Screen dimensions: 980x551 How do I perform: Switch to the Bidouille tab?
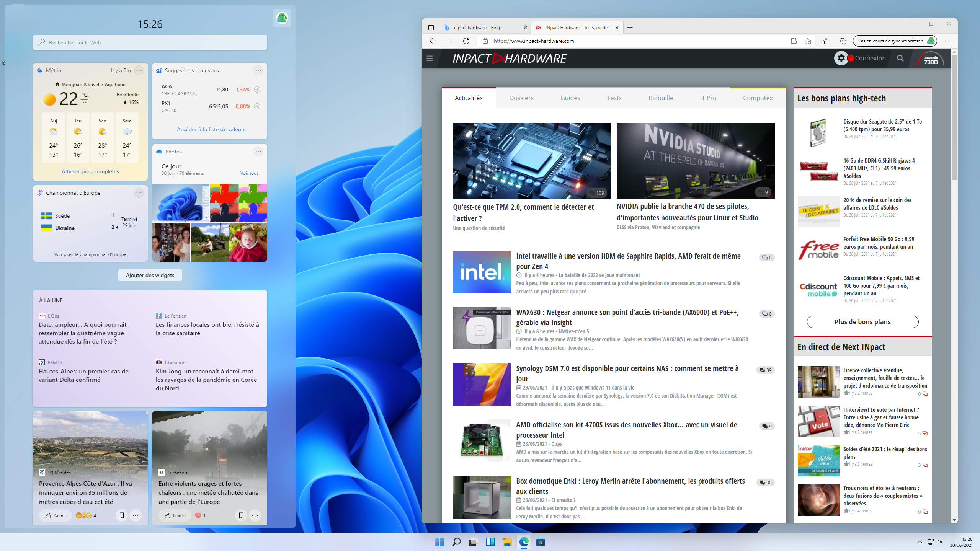(661, 98)
